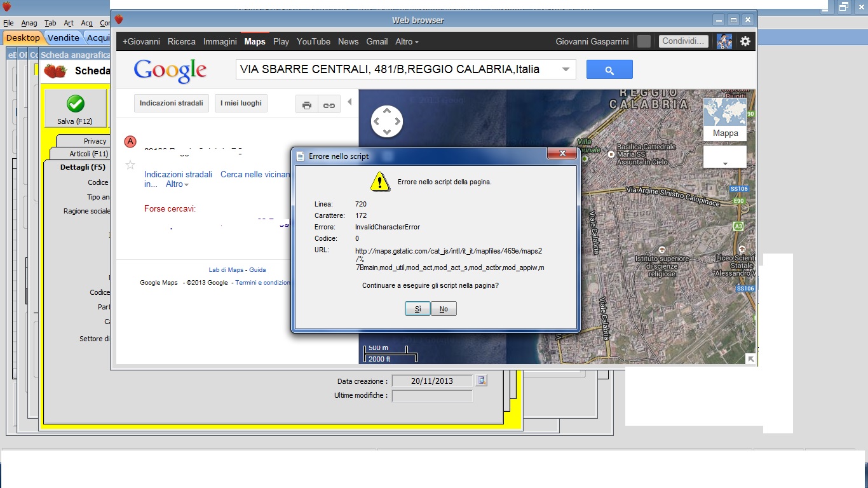Click the strawberry icon in Scheda header
This screenshot has height=488, width=868.
tap(55, 71)
